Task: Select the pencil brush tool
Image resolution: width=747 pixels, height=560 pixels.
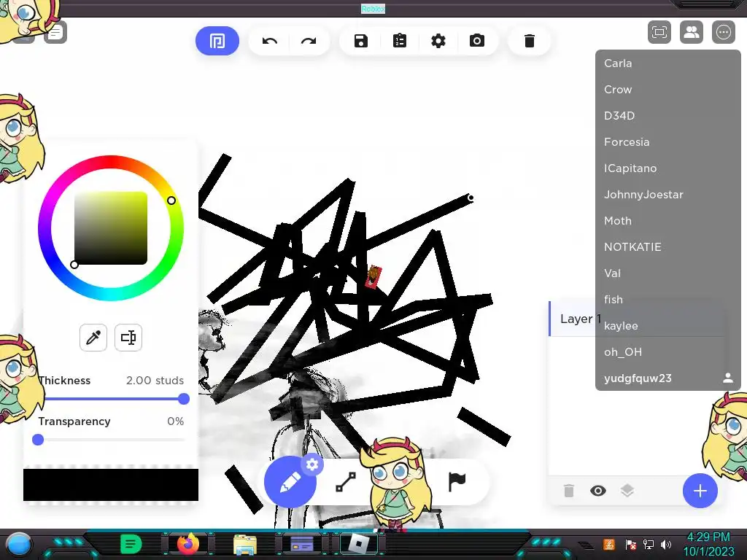Action: [x=290, y=482]
